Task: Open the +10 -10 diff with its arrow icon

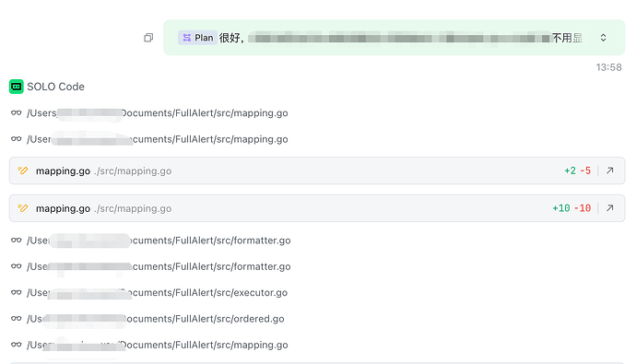Action: click(x=609, y=208)
